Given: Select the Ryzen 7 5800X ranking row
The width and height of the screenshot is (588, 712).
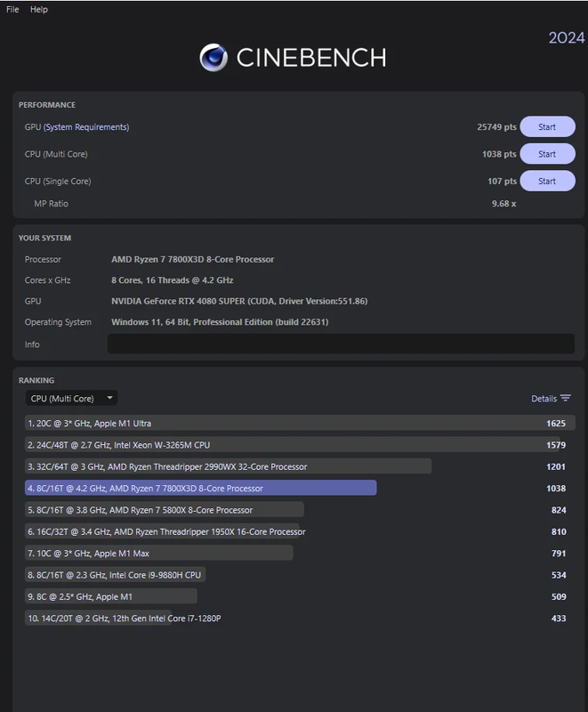Looking at the screenshot, I should pos(300,510).
